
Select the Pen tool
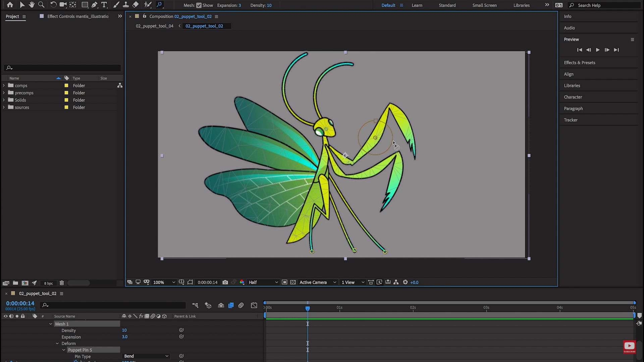[x=95, y=5]
